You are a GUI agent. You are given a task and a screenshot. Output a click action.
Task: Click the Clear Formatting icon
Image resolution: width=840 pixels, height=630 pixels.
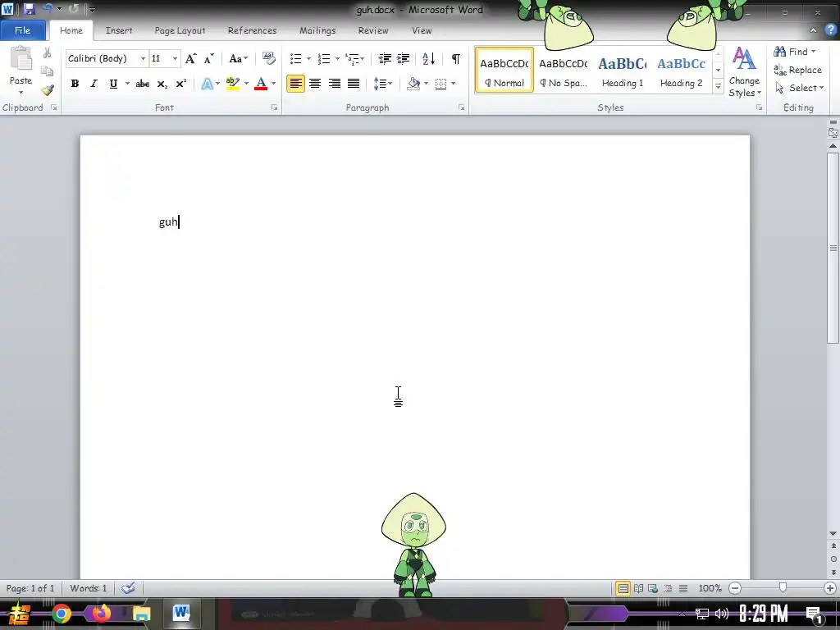(x=269, y=58)
